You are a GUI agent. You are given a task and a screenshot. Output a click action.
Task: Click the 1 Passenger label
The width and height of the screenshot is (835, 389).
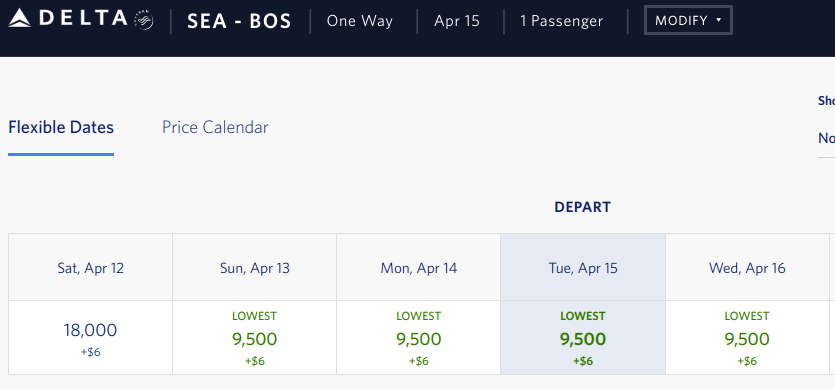562,21
